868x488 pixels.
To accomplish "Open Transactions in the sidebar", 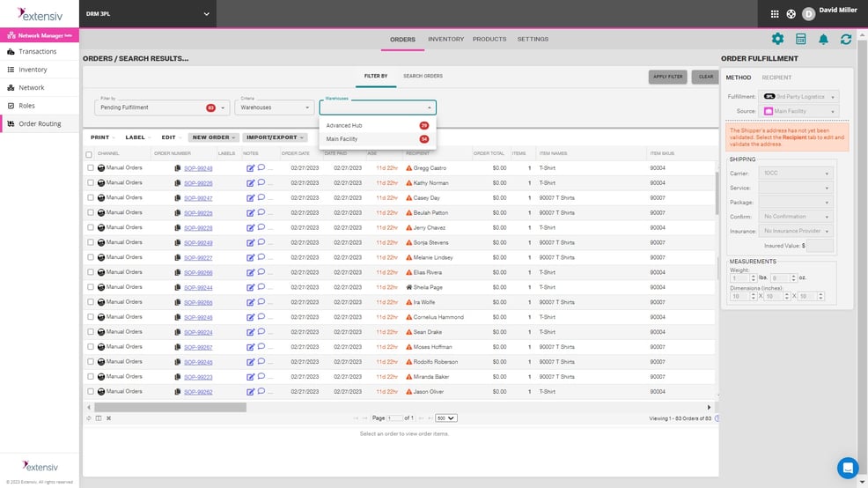I will pos(40,51).
